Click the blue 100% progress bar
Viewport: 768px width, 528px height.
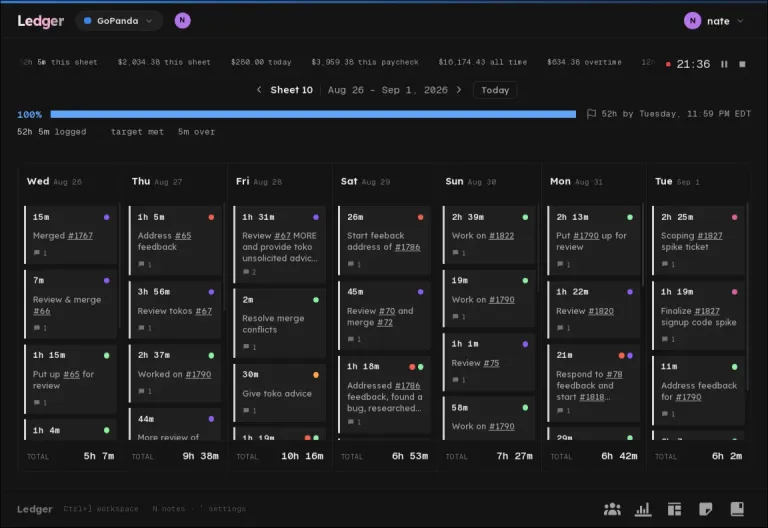313,114
